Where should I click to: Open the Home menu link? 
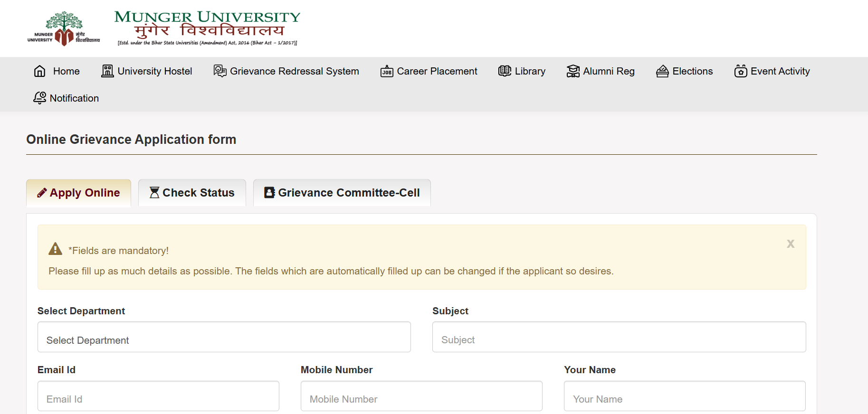[57, 71]
